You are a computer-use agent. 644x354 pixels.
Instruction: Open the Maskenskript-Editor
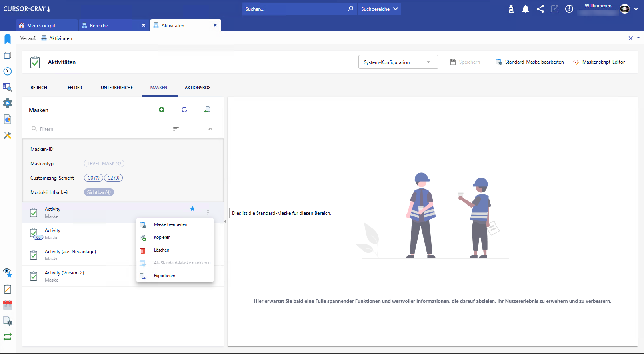[599, 62]
